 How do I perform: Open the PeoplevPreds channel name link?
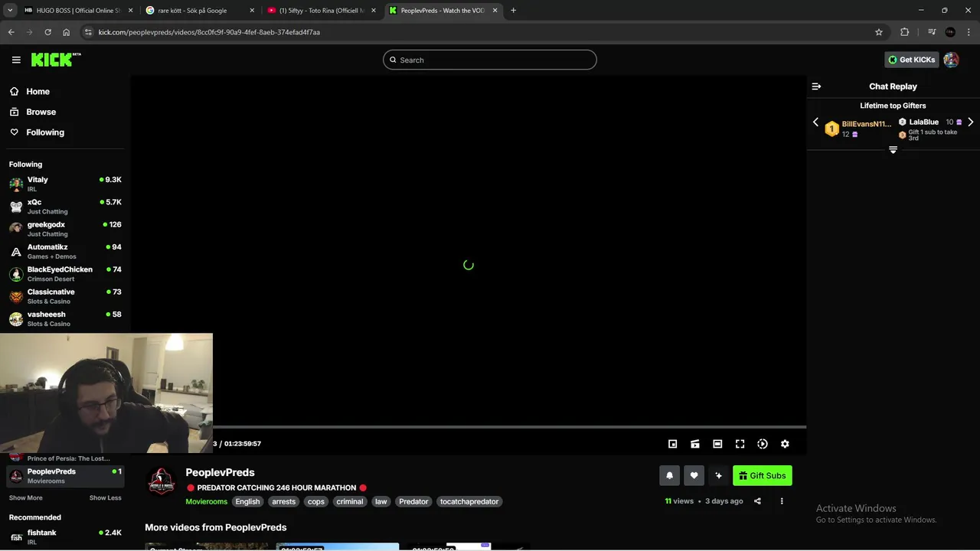coord(220,472)
